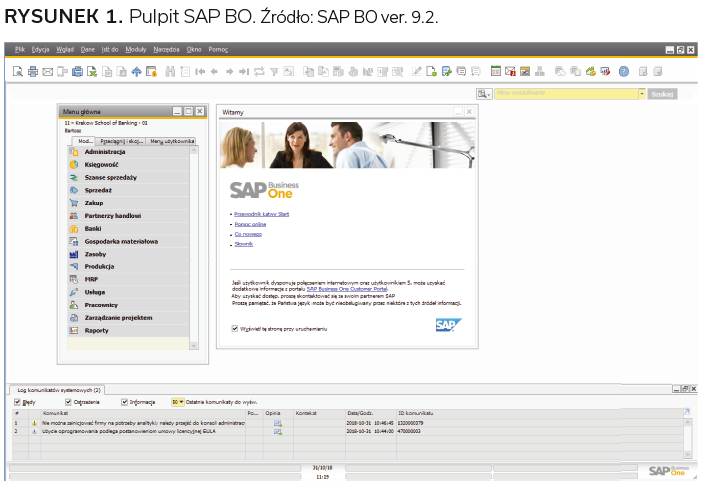The height and width of the screenshot is (489, 708).
Task: Click the Administracja module icon
Action: (x=74, y=152)
